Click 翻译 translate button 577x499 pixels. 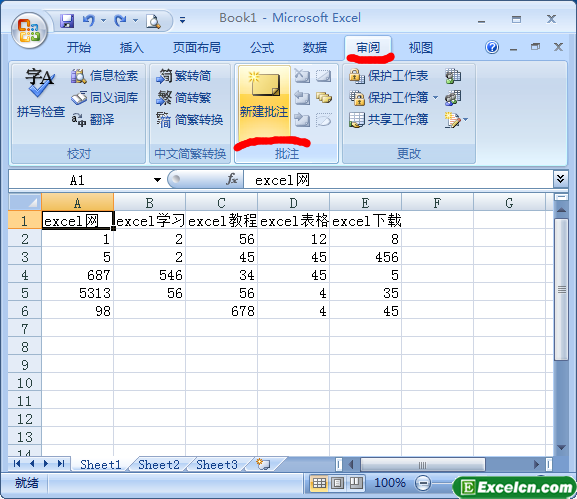[93, 120]
